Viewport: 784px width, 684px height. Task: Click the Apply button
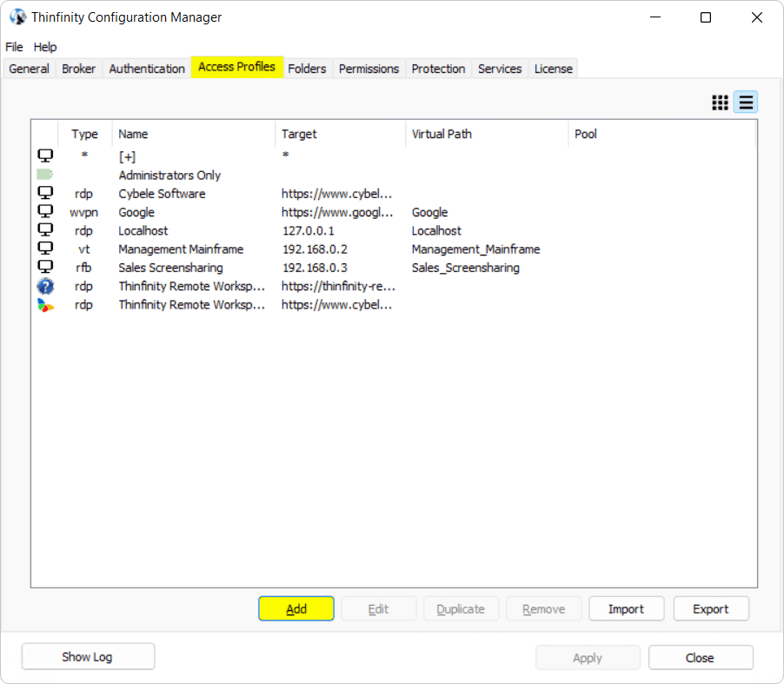[588, 658]
